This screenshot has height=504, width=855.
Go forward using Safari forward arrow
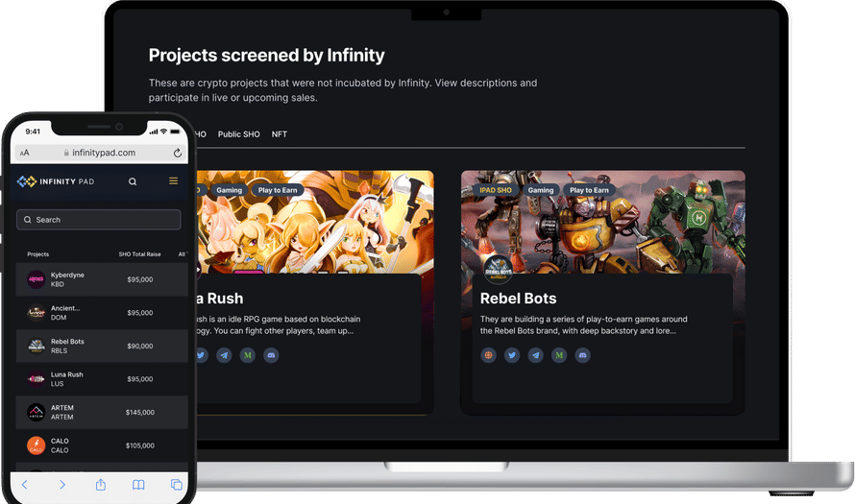(62, 485)
